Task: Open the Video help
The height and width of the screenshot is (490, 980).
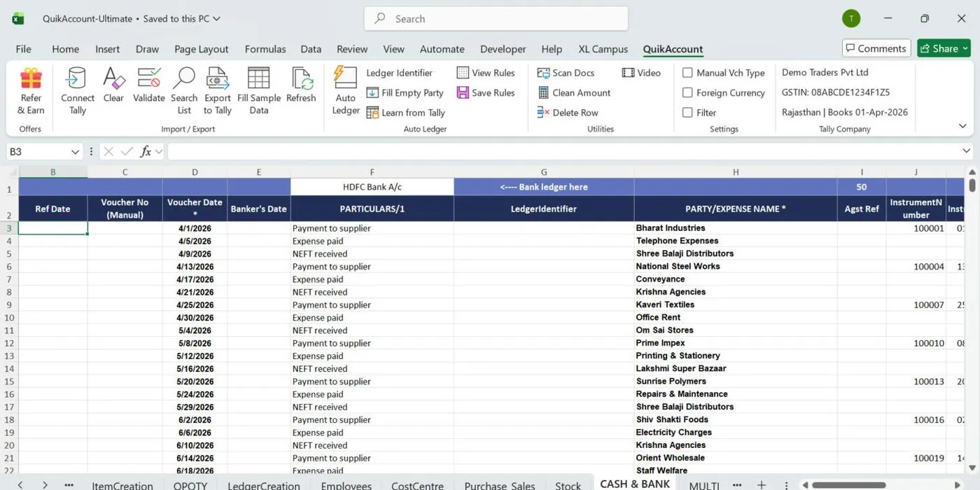Action: pos(641,73)
